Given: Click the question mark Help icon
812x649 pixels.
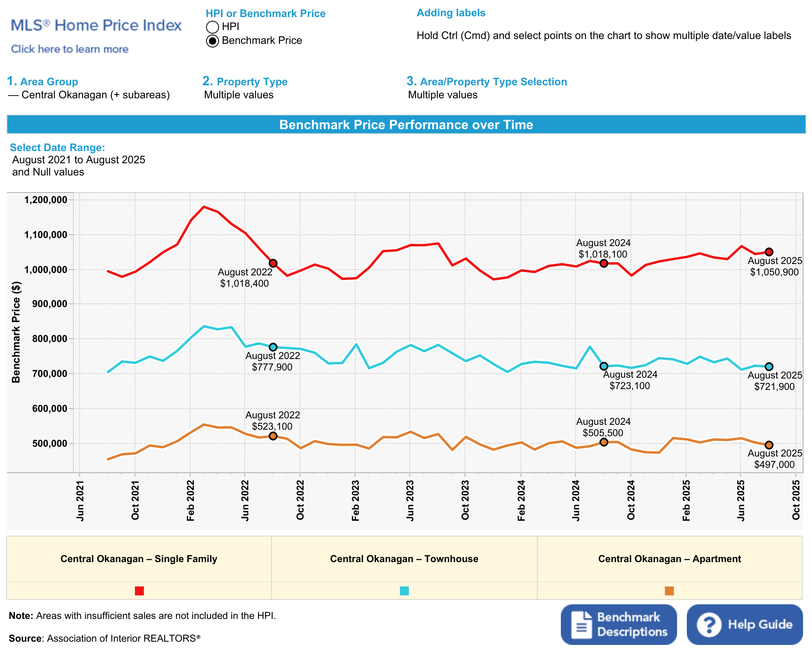Looking at the screenshot, I should click(x=709, y=625).
